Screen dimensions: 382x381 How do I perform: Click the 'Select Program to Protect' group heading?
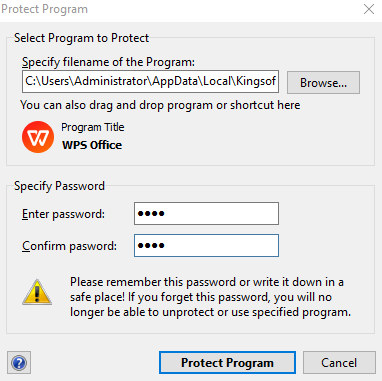click(x=81, y=38)
